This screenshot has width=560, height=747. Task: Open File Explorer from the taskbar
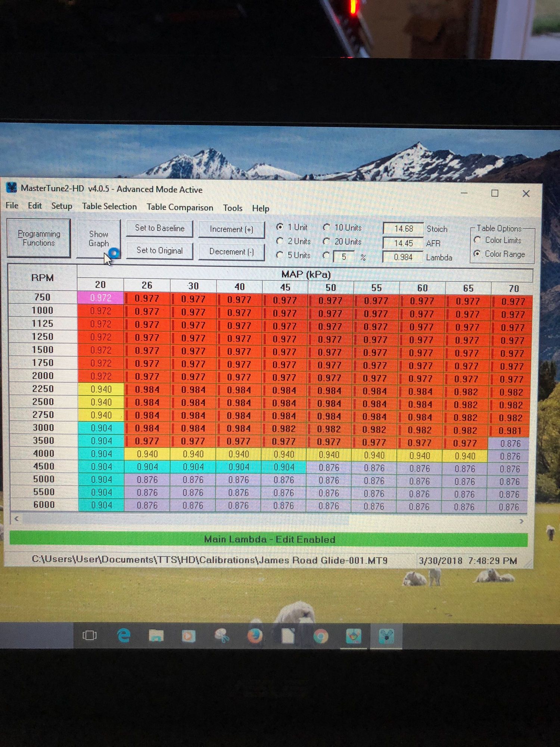pos(156,635)
